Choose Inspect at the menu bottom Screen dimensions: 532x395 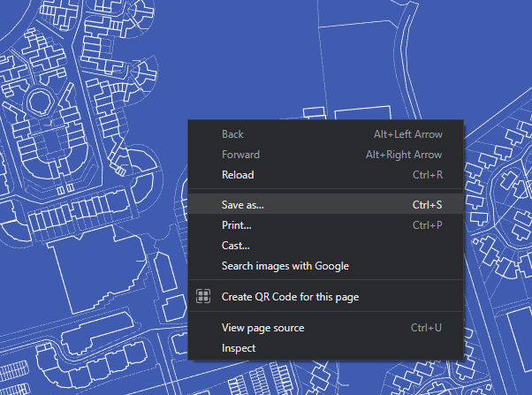pyautogui.click(x=326, y=348)
